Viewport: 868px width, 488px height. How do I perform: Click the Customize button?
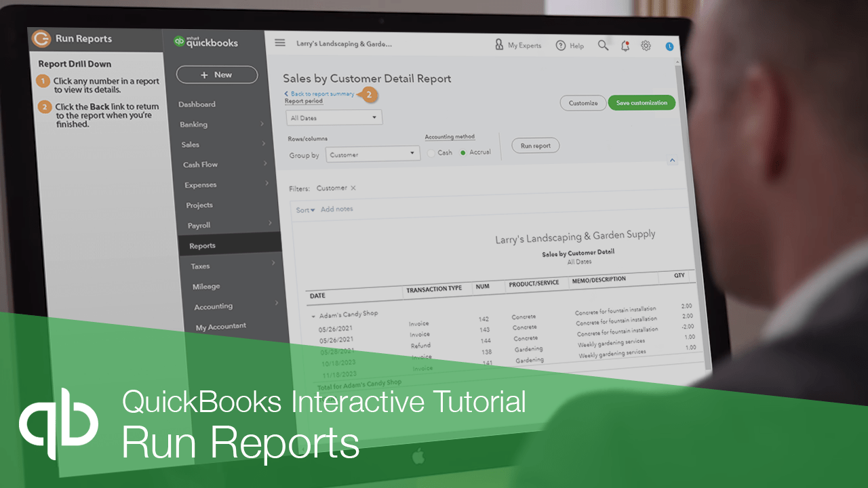[x=583, y=103]
